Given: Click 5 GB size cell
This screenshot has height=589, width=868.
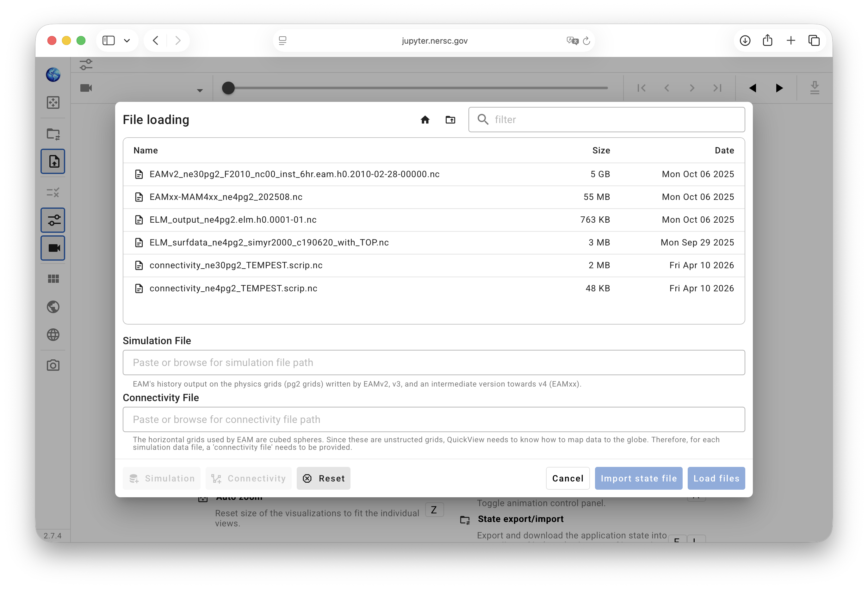Looking at the screenshot, I should (600, 174).
